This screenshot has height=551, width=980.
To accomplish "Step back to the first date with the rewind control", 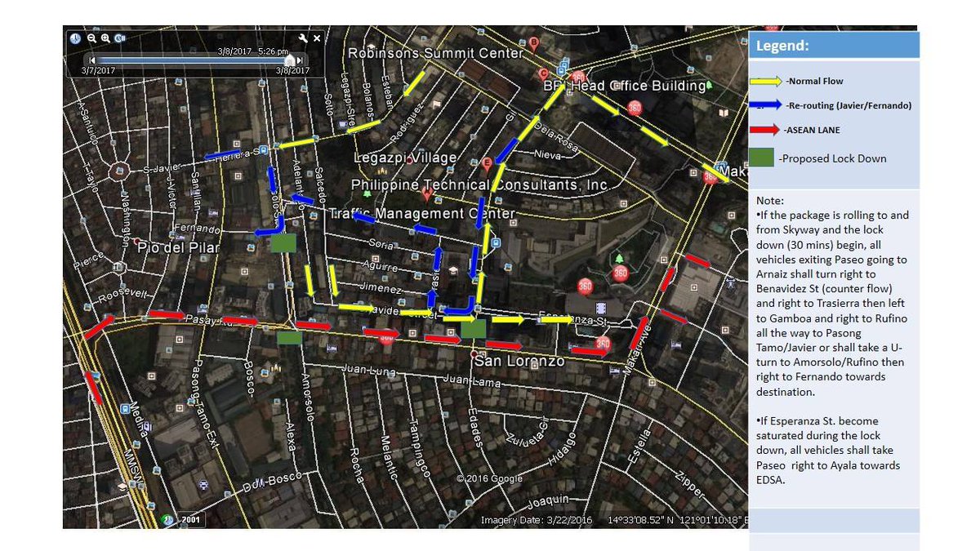I will tap(92, 60).
